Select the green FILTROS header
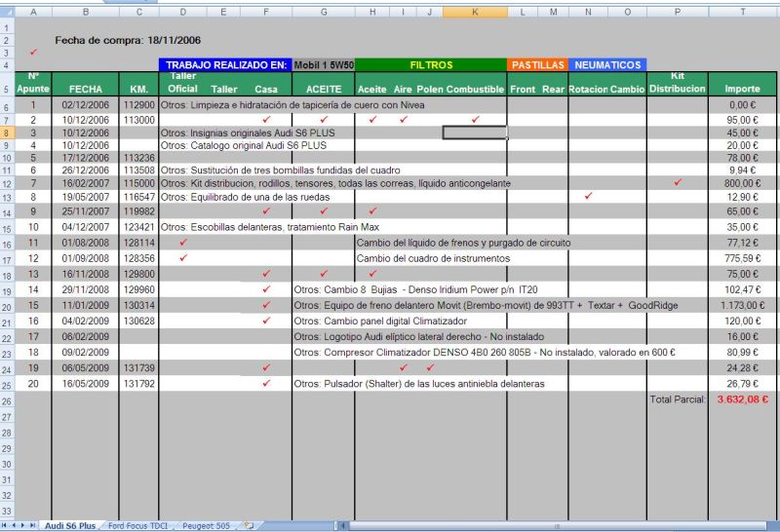The width and height of the screenshot is (780, 532). click(431, 64)
